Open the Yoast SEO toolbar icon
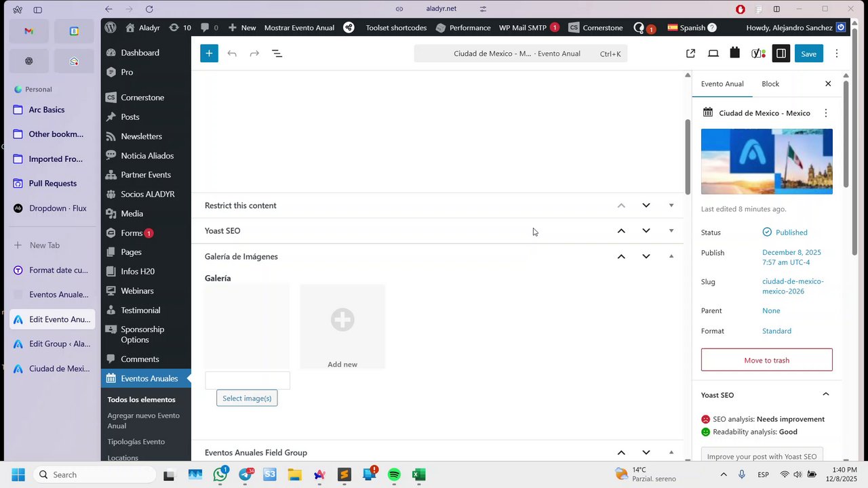 (x=758, y=54)
